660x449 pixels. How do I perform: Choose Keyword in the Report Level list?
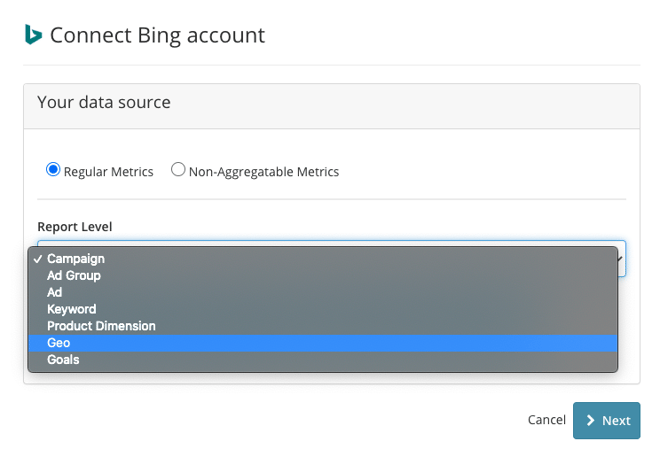[323, 309]
